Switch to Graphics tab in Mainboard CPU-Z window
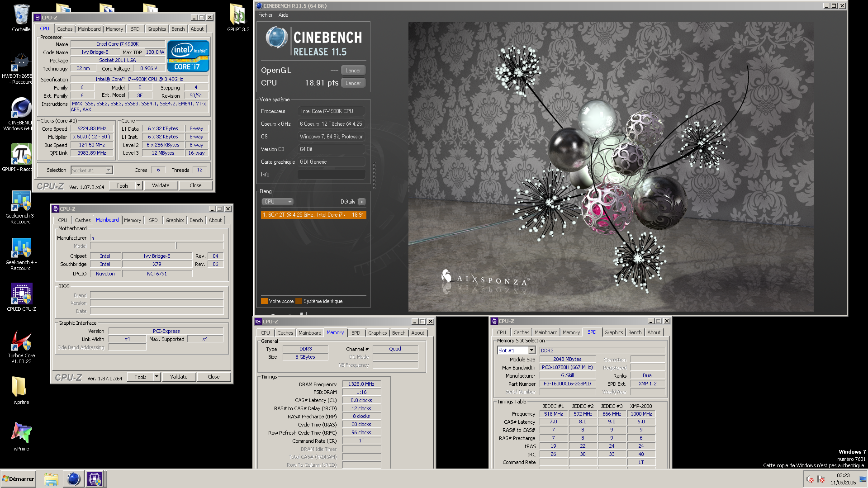 click(x=175, y=220)
